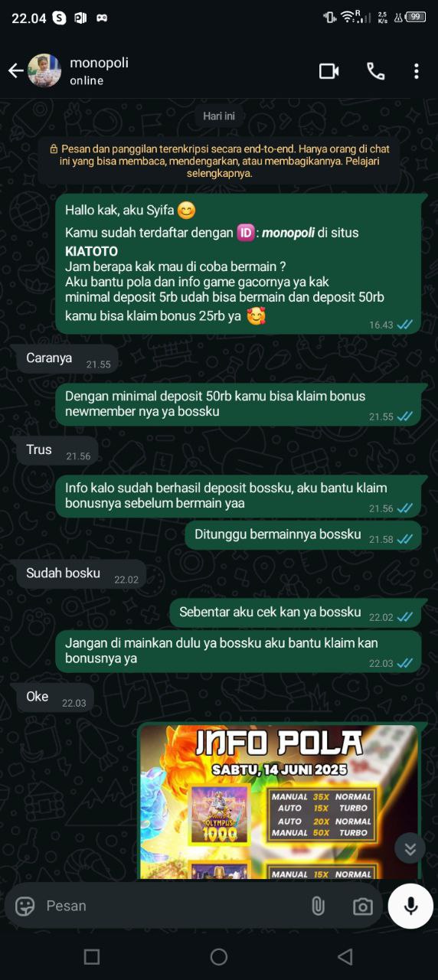Select the 'Sudah bosku' message bubble
Viewport: 438px width, 980px height.
pyautogui.click(x=81, y=574)
